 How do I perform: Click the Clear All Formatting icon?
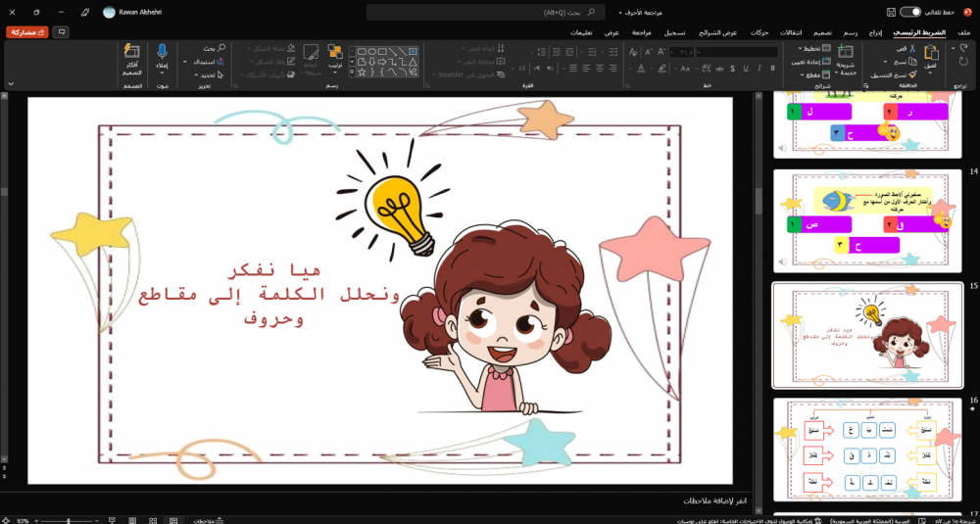[x=632, y=51]
